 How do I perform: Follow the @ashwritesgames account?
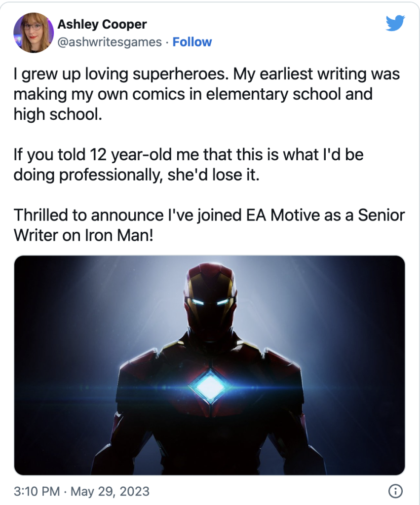coord(192,42)
